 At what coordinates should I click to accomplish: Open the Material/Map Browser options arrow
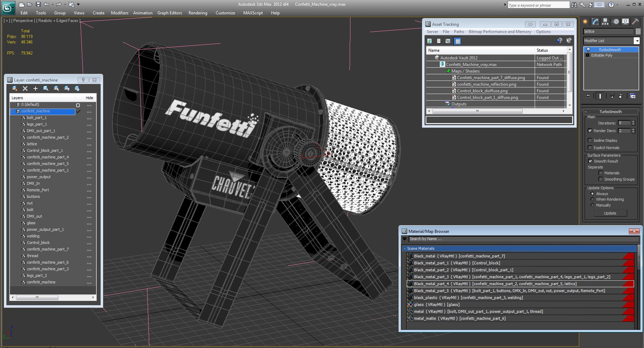405,239
